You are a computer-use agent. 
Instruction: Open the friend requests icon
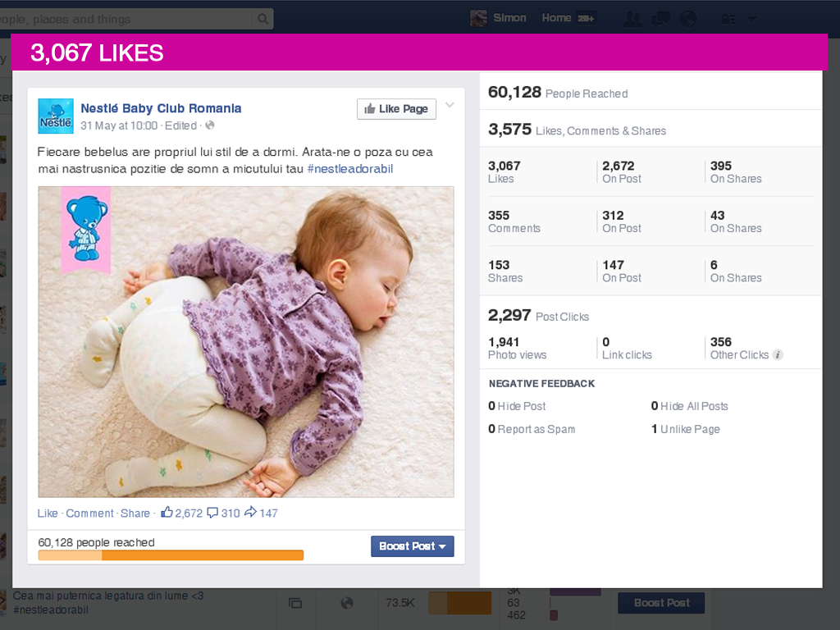point(632,20)
